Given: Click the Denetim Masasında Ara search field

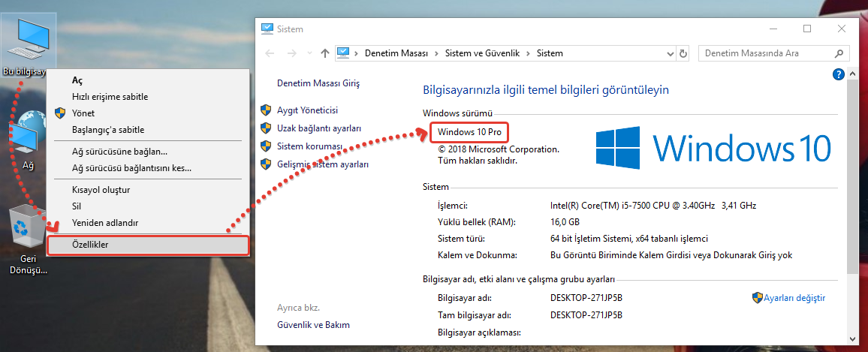Looking at the screenshot, I should (x=766, y=54).
